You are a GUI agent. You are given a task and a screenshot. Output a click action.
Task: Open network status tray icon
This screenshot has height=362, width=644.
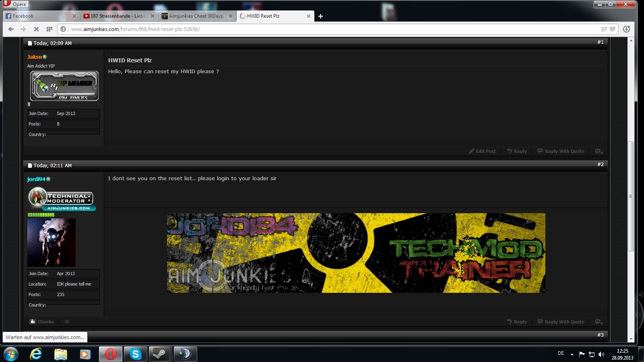pyautogui.click(x=592, y=354)
